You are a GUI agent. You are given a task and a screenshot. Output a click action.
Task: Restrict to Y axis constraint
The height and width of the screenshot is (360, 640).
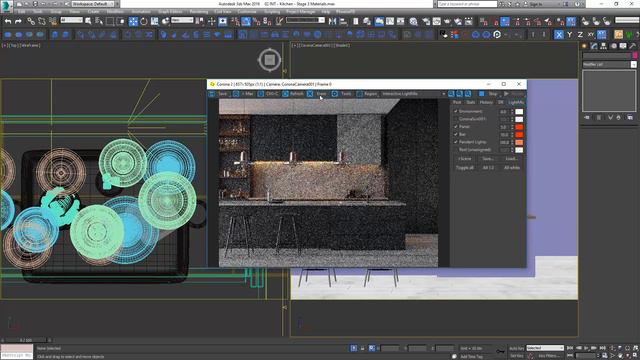[x=569, y=35]
